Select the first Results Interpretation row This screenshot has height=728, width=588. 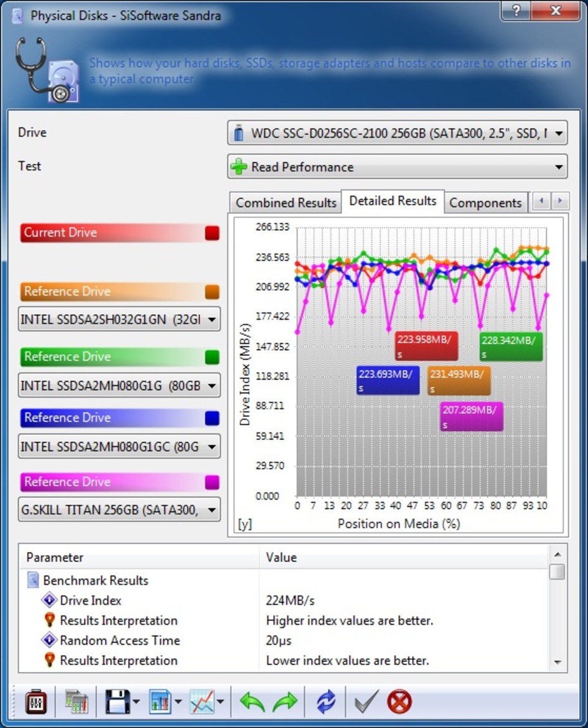[x=283, y=620]
